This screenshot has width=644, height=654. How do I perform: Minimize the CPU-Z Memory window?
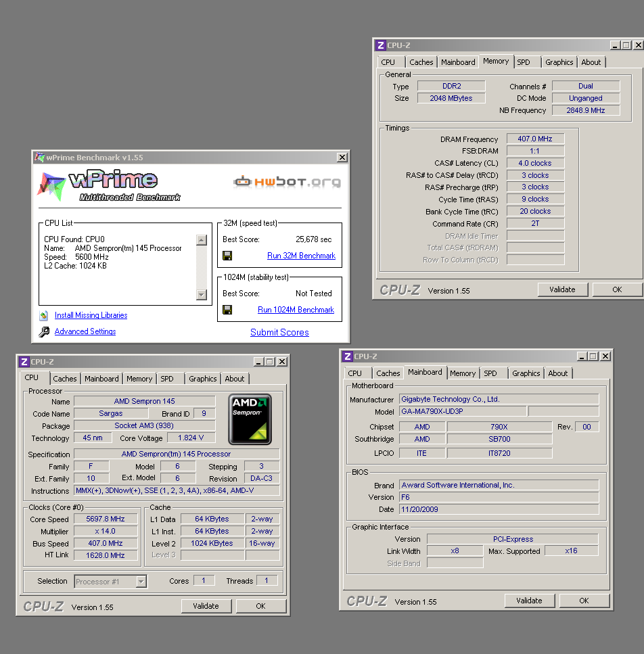615,45
